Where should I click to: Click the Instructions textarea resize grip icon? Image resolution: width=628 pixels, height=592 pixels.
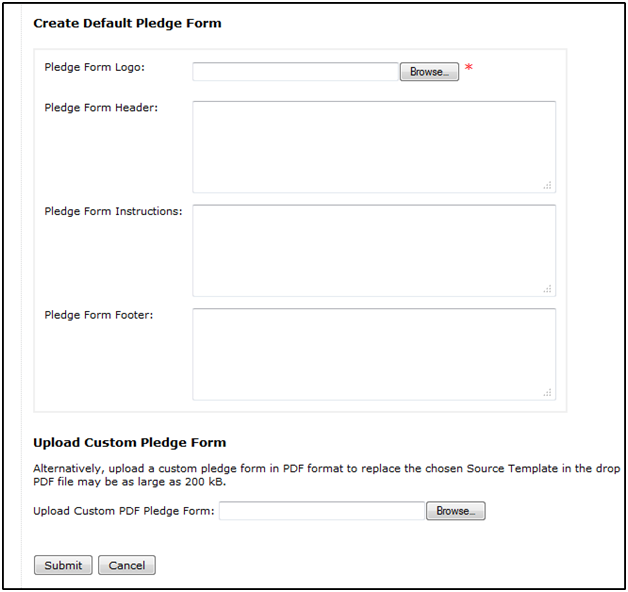[x=547, y=289]
